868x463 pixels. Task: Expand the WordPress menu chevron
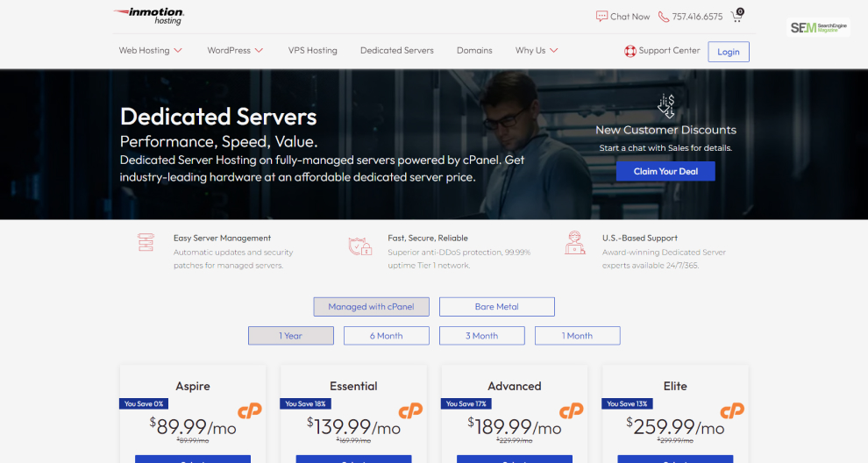[259, 50]
